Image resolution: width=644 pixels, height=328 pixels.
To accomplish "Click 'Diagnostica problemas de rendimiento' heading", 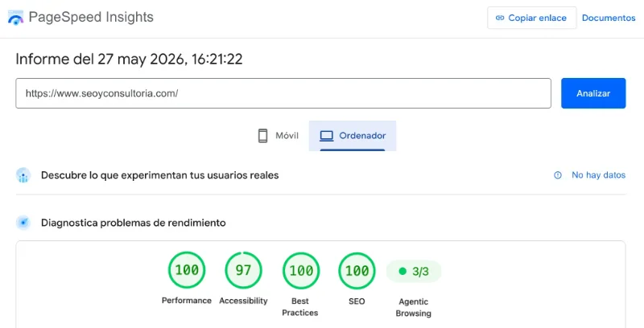I will [x=134, y=223].
